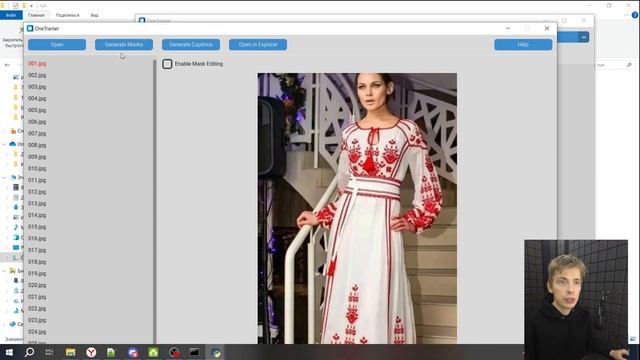Select 015.jpg in the file list

click(37, 227)
